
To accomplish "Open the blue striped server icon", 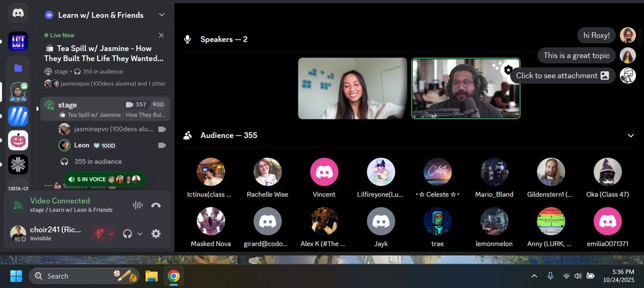I will (x=18, y=116).
